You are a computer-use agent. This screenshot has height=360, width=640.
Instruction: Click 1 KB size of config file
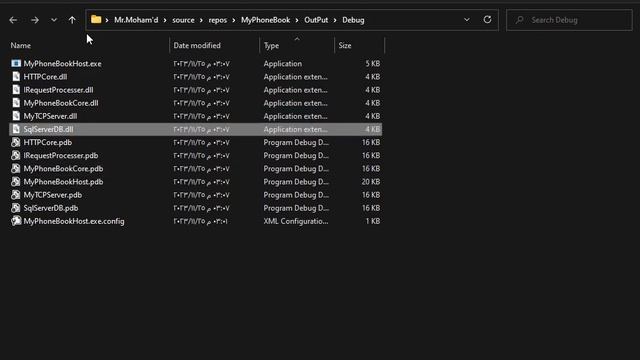(x=373, y=221)
